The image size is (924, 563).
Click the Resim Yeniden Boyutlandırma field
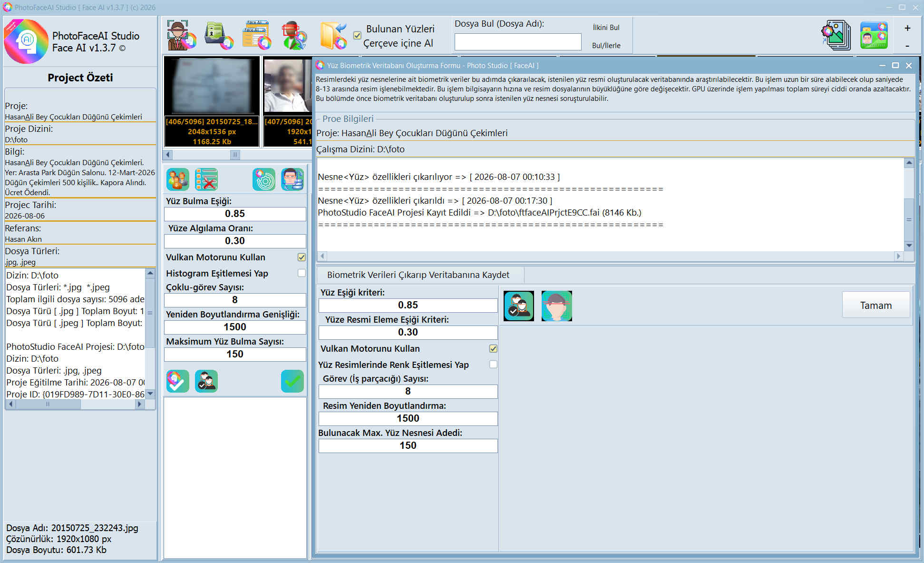(408, 418)
